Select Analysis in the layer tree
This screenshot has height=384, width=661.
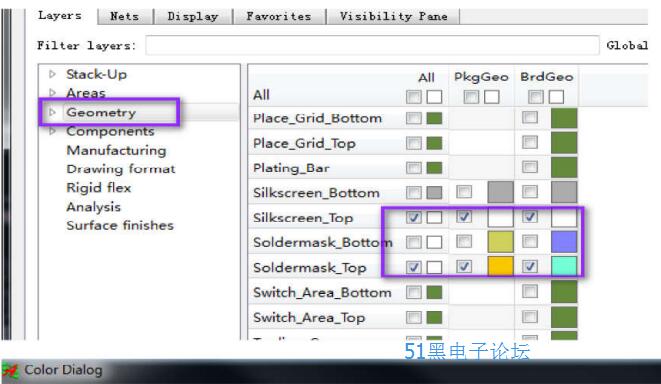[x=94, y=207]
